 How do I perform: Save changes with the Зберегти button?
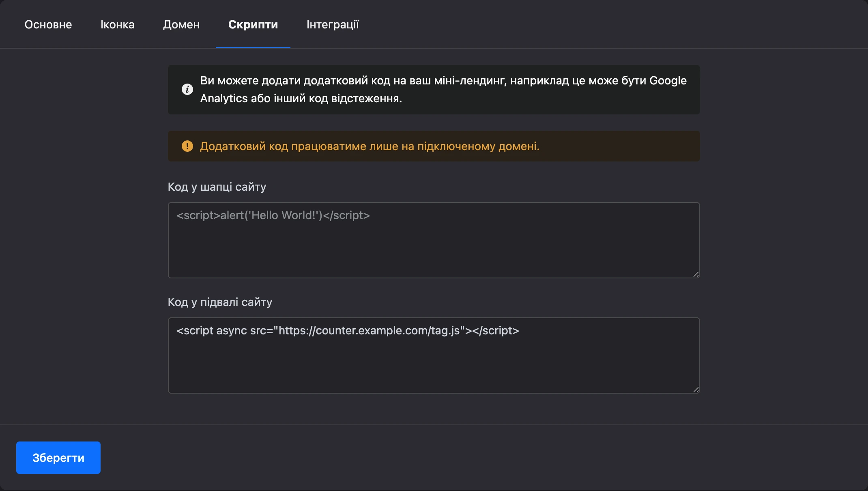click(x=58, y=458)
